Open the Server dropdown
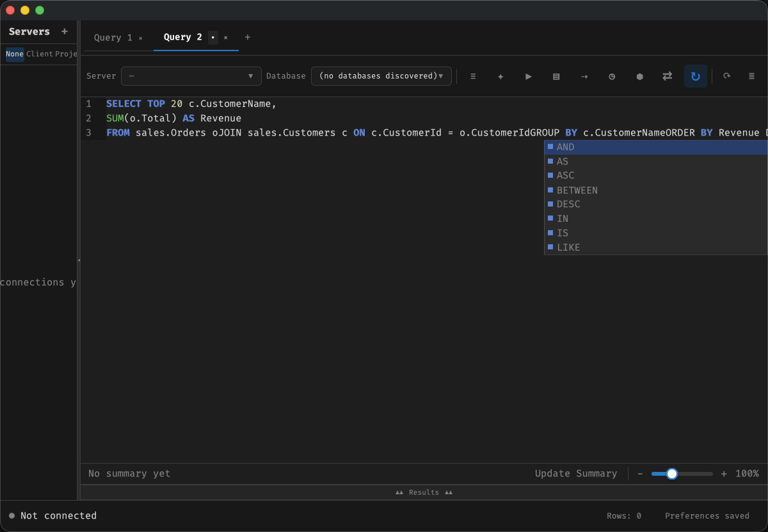This screenshot has width=768, height=532. (191, 76)
